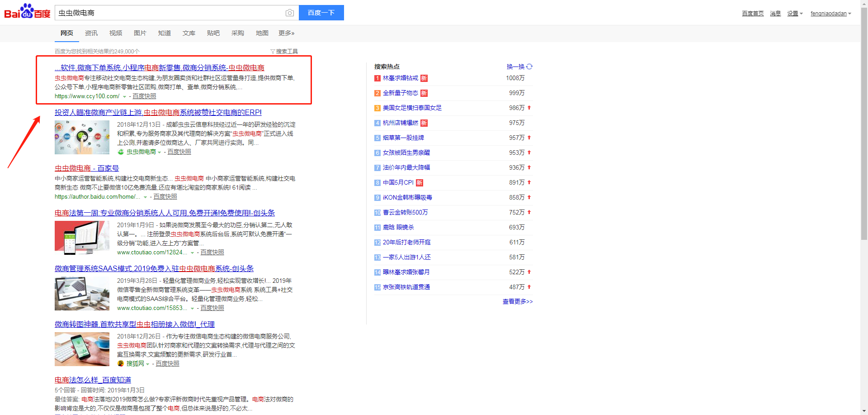Open 百度快照 for the ccy100.com result
The image size is (868, 415).
(x=144, y=96)
